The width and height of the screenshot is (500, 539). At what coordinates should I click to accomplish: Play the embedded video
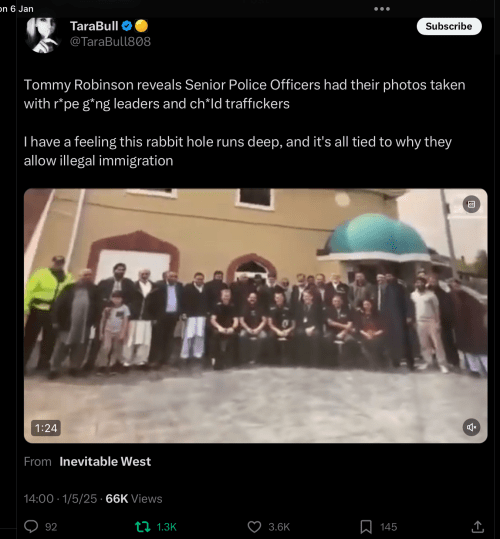point(255,316)
